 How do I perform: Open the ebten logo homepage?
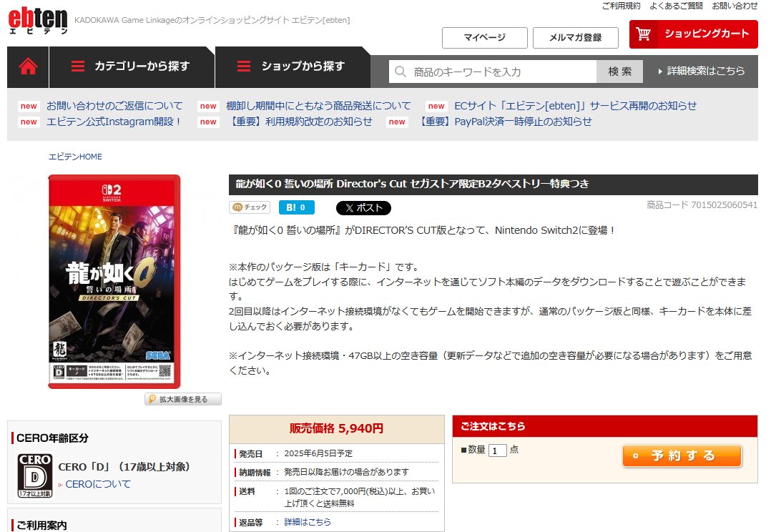click(x=38, y=20)
